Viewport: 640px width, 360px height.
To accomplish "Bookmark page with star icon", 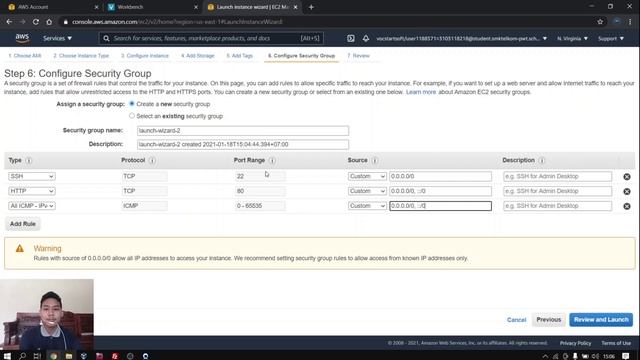I will pyautogui.click(x=600, y=22).
